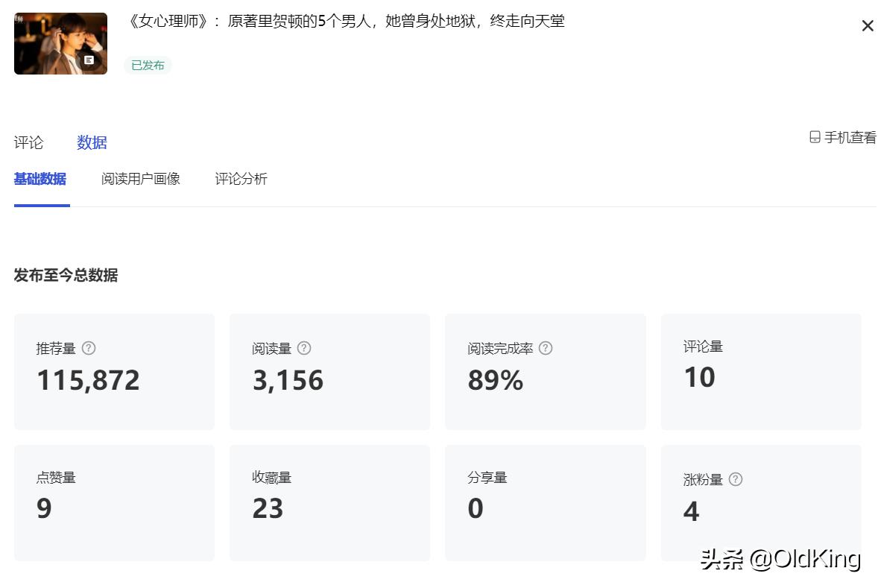This screenshot has width=878, height=588.
Task: Switch to the 评论 tab
Action: [x=28, y=142]
